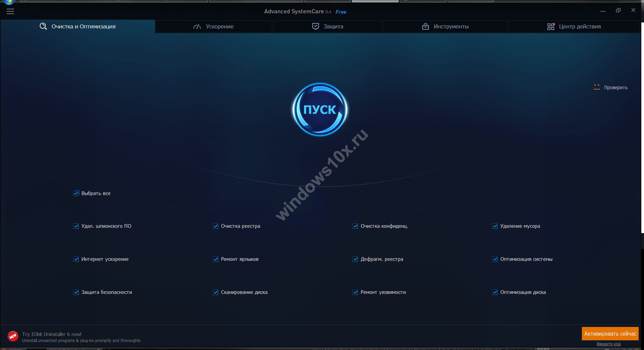The width and height of the screenshot is (644, 350).
Task: Click the magnifier icon in Очистка tab
Action: tap(43, 26)
